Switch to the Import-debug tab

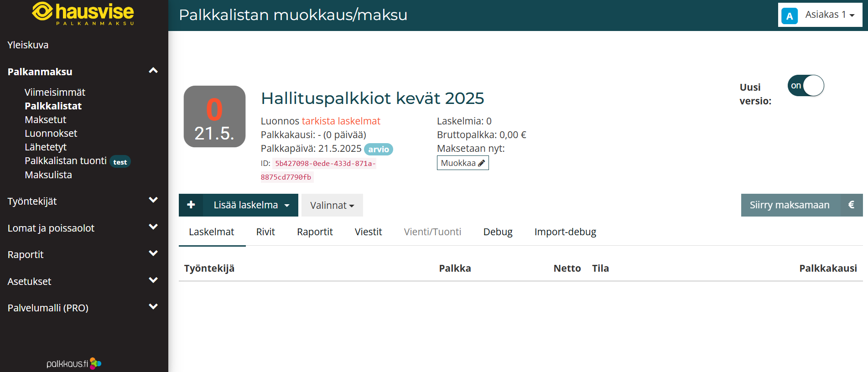click(x=565, y=232)
